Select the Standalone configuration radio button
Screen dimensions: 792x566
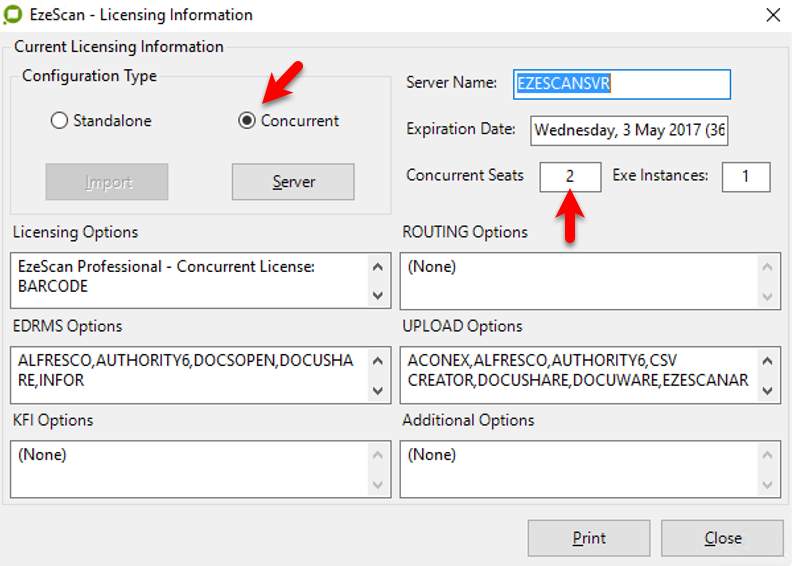tap(59, 121)
